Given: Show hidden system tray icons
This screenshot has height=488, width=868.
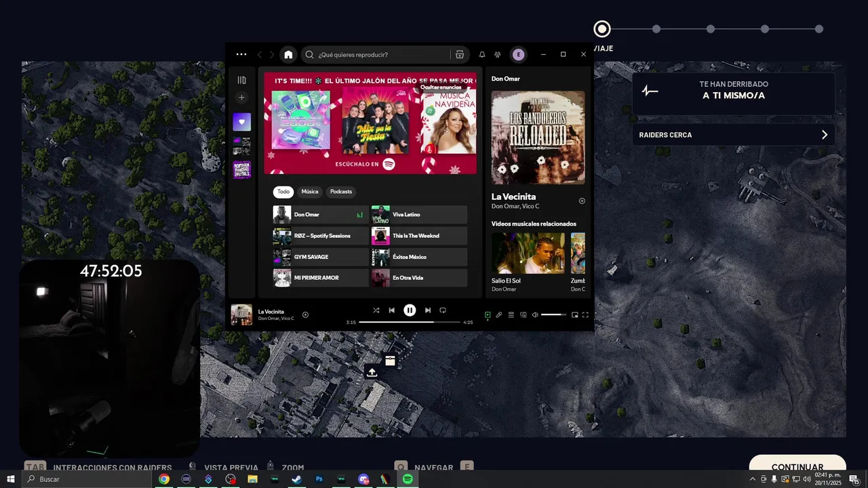Looking at the screenshot, I should click(x=752, y=479).
